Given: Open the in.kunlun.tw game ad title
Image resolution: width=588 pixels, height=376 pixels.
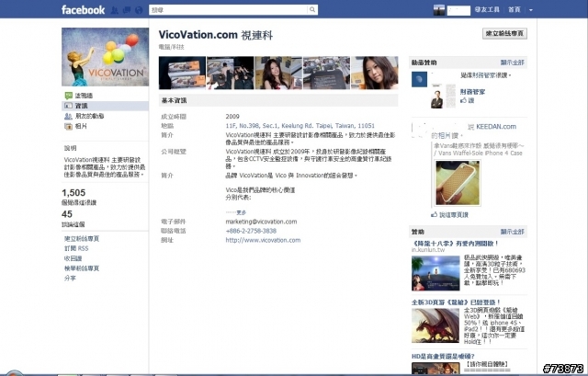Looking at the screenshot, I should [455, 244].
